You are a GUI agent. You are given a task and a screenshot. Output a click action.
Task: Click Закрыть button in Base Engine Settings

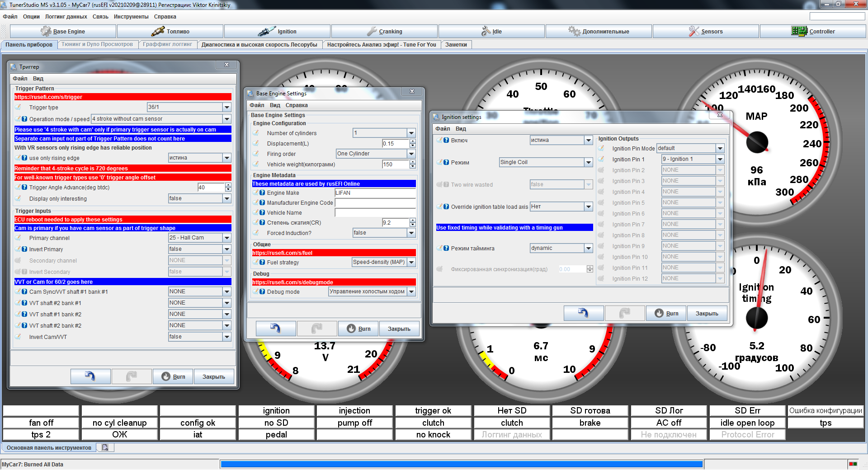[399, 329]
